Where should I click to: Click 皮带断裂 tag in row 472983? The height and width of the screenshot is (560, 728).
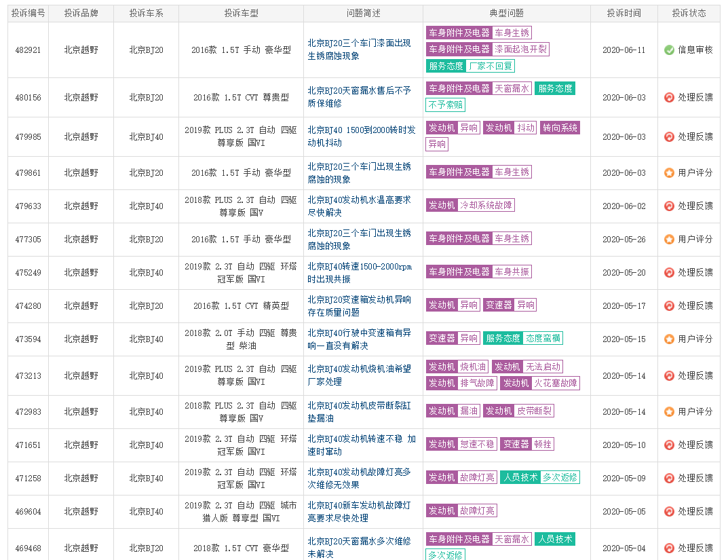click(534, 411)
